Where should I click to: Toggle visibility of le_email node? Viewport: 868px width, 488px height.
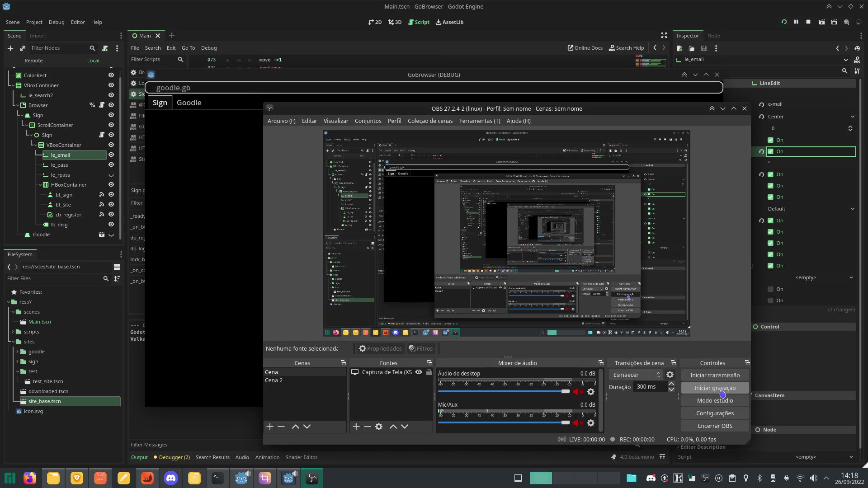pos(111,155)
